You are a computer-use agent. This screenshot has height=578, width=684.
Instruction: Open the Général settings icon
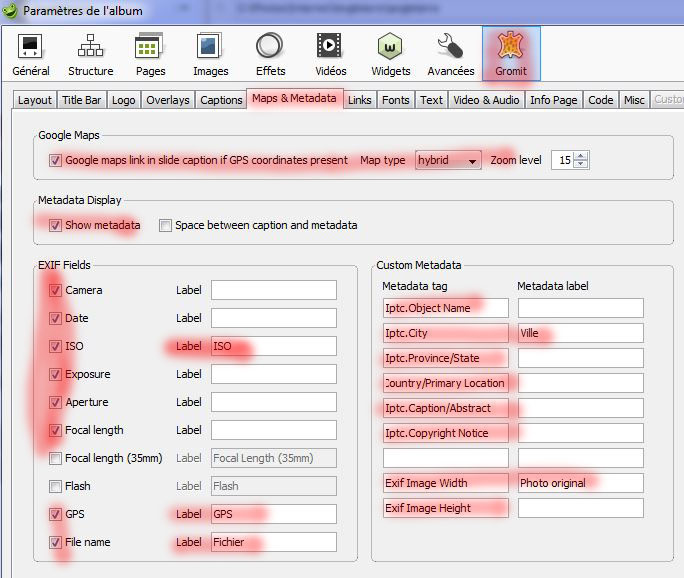[30, 54]
